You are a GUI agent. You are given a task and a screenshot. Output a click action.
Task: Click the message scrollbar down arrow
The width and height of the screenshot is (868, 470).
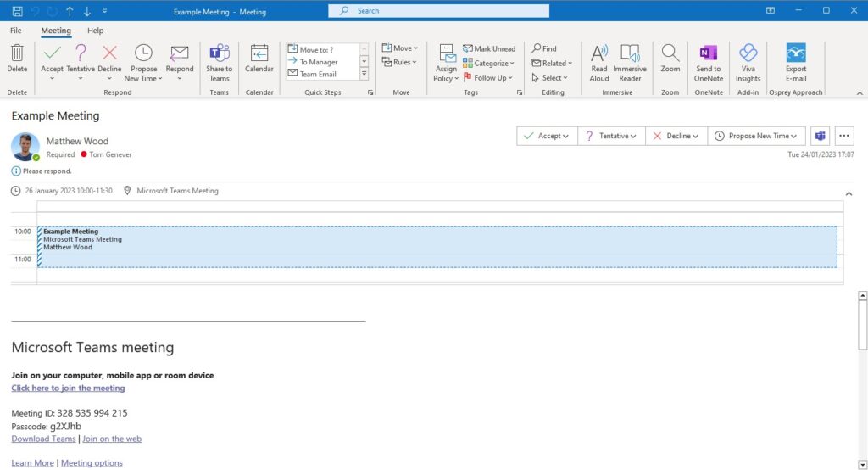862,464
